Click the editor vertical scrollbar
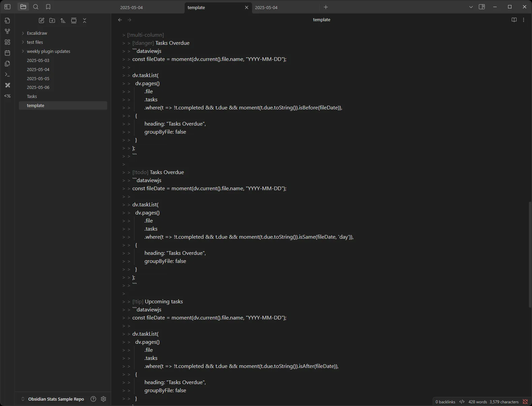Viewport: 532px width, 406px height. pyautogui.click(x=530, y=255)
